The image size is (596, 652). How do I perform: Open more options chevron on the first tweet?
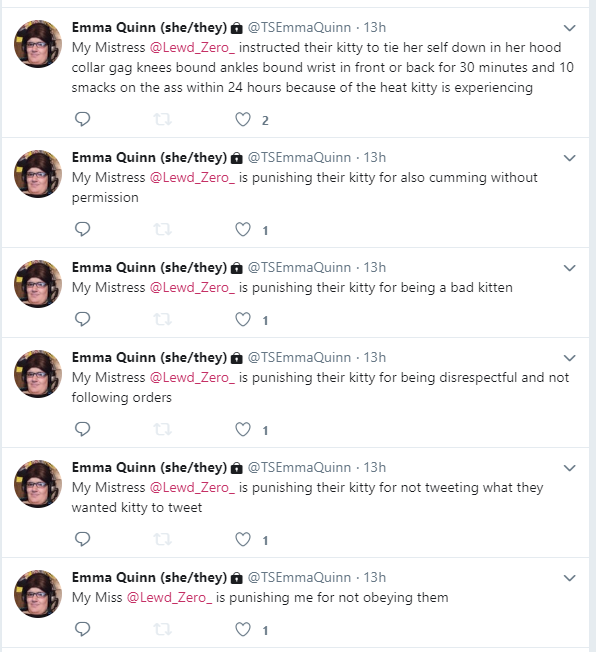click(569, 28)
